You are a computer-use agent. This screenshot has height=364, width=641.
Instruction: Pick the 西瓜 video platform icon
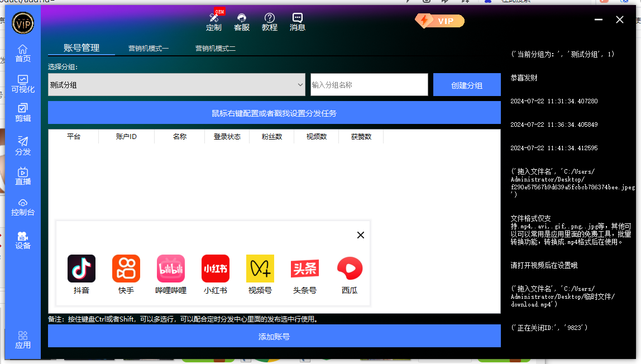pos(350,269)
